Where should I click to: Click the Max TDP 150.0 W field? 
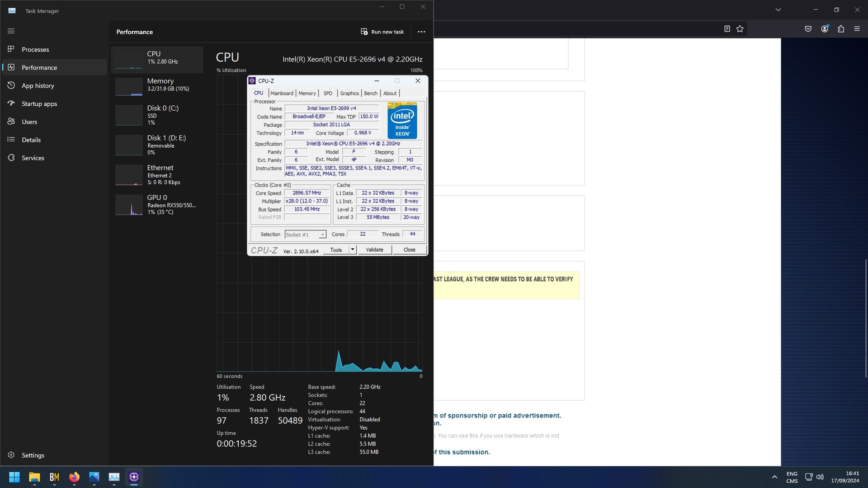point(369,117)
